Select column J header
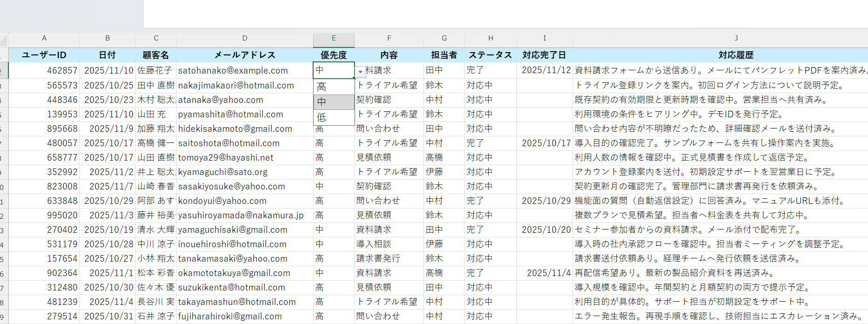 point(736,39)
